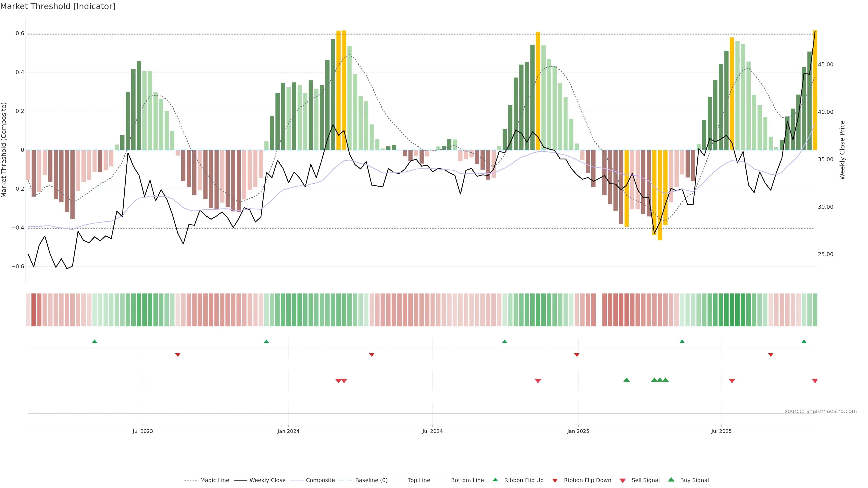Toggle the Weekly Close legend entry

point(267,480)
